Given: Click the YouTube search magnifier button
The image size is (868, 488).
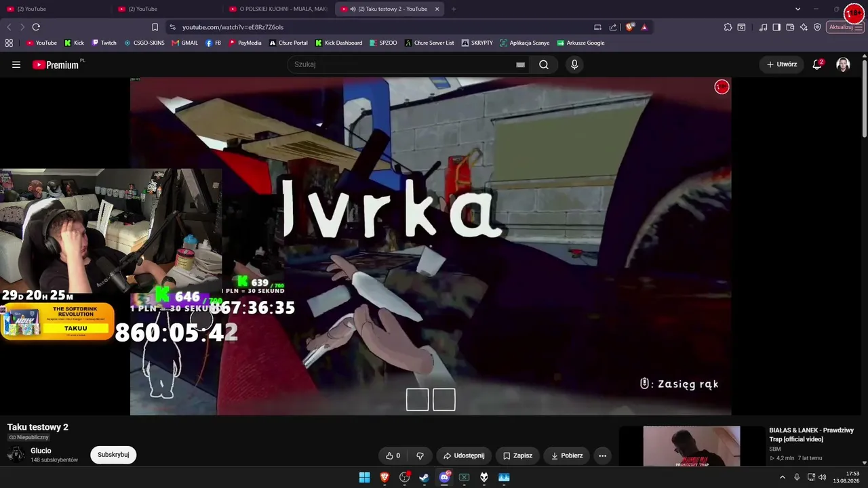Looking at the screenshot, I should coord(544,64).
